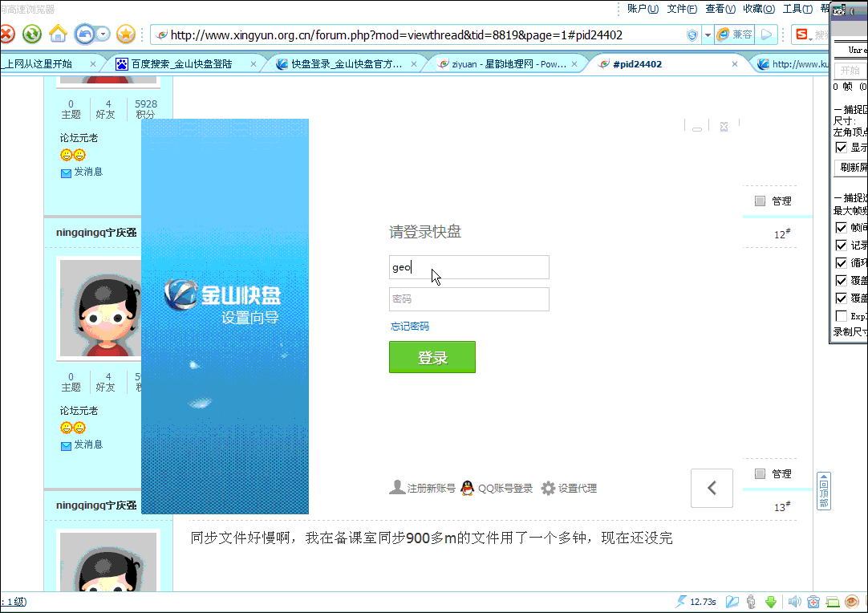Click the avatar of ningqingq宁庆强 in post 12
This screenshot has width=868, height=613.
tap(100, 308)
